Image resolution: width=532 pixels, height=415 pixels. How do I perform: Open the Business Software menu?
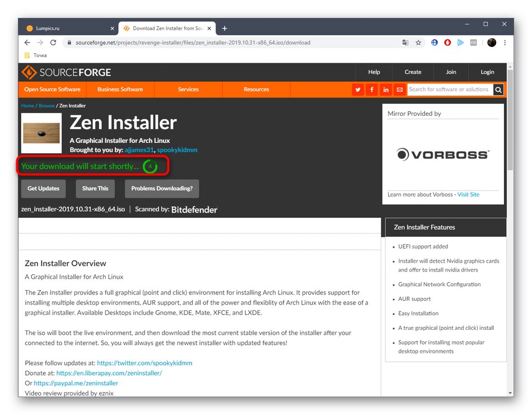click(x=120, y=89)
